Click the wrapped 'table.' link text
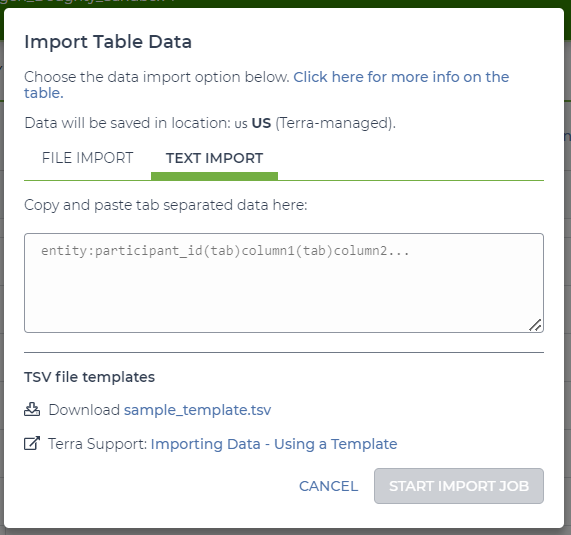The image size is (571, 535). (x=44, y=93)
